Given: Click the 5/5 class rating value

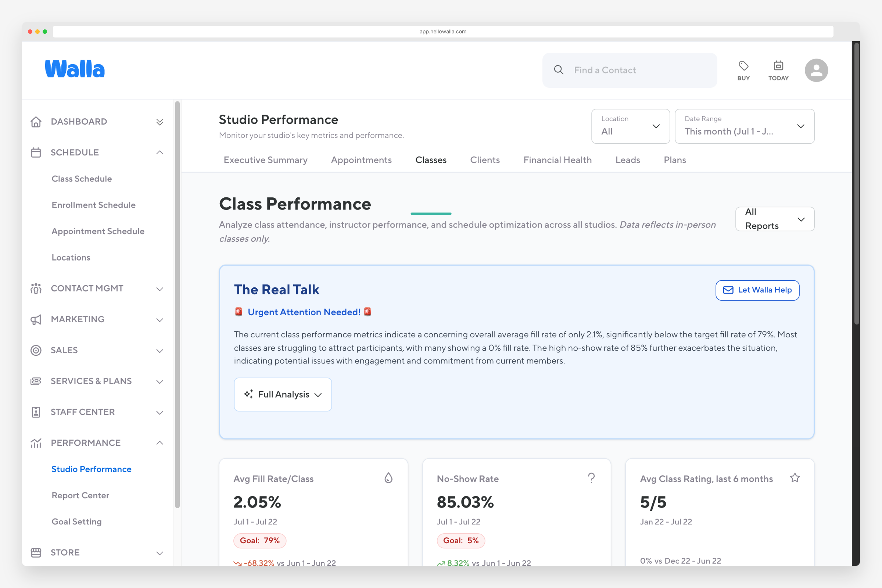Looking at the screenshot, I should pyautogui.click(x=653, y=502).
